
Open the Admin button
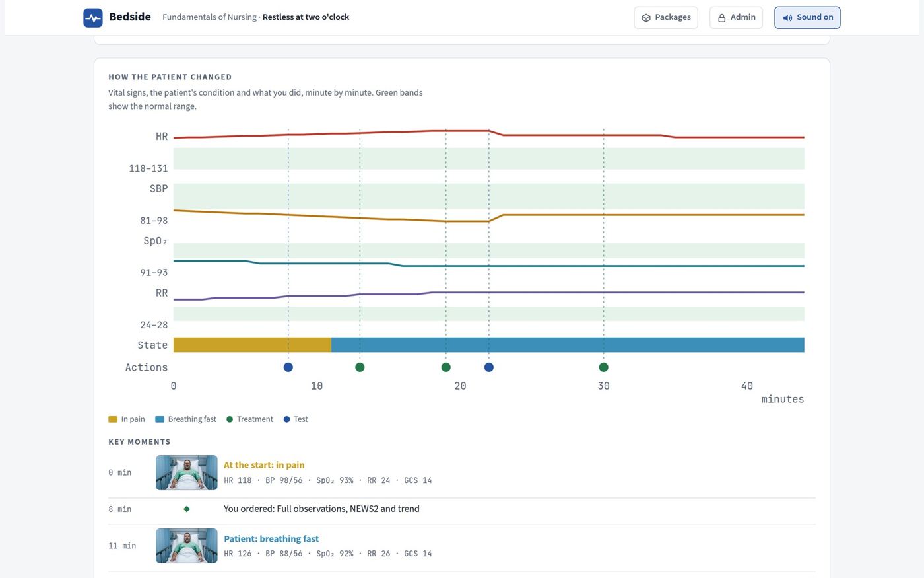coord(736,18)
